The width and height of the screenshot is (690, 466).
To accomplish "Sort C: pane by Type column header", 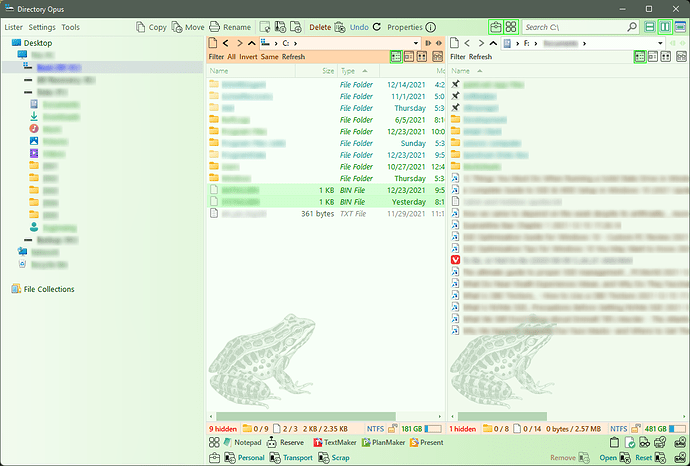I will (357, 71).
